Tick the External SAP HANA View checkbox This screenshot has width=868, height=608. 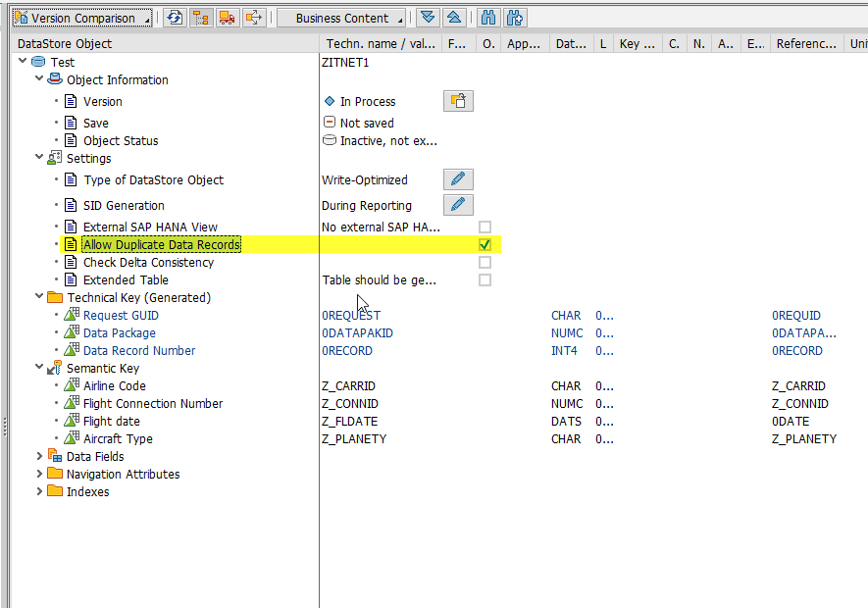[x=485, y=227]
